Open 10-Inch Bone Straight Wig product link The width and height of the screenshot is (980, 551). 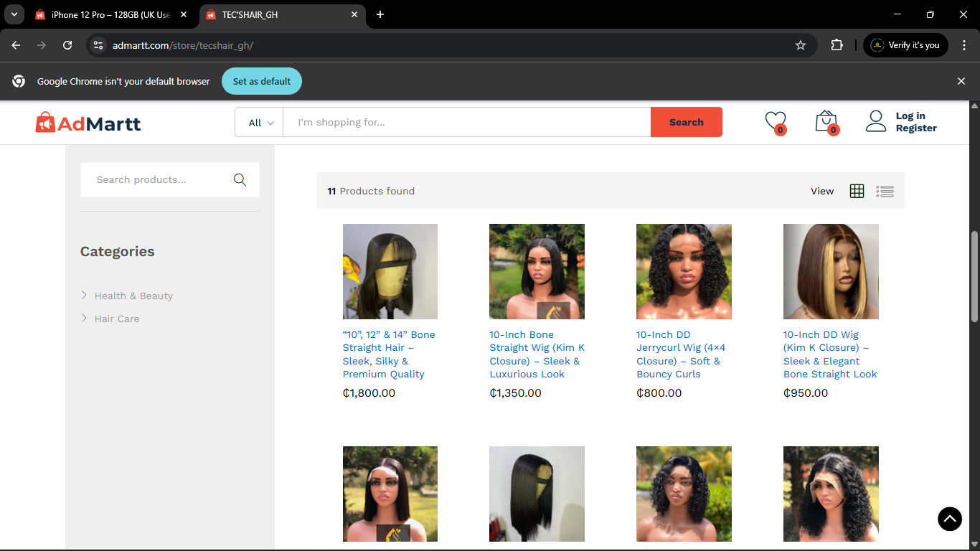(537, 354)
